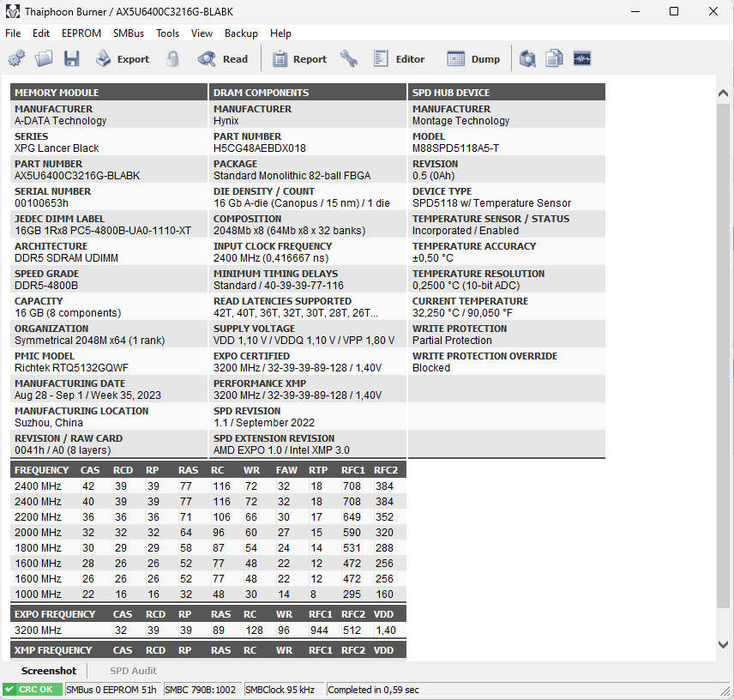Click the SPD HUB DEVICE section header
The height and width of the screenshot is (700, 734).
[507, 93]
